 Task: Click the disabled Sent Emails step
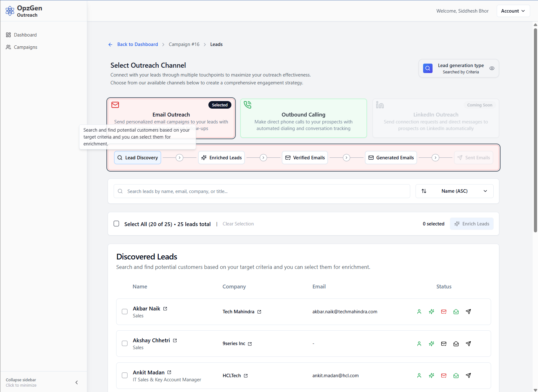point(473,158)
